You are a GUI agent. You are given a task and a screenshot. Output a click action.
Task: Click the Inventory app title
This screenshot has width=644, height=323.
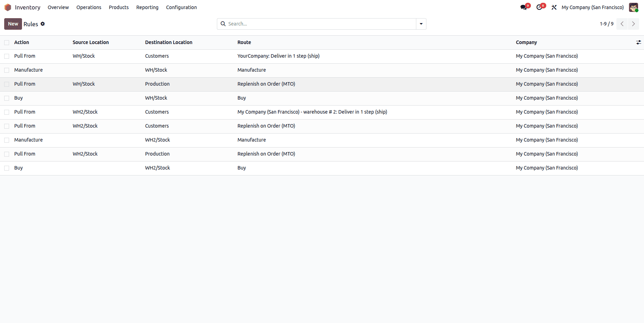tap(28, 7)
